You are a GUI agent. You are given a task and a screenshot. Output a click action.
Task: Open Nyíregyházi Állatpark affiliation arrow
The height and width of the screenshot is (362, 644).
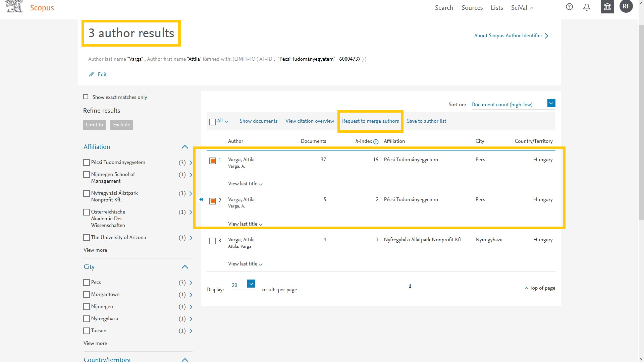tap(191, 193)
